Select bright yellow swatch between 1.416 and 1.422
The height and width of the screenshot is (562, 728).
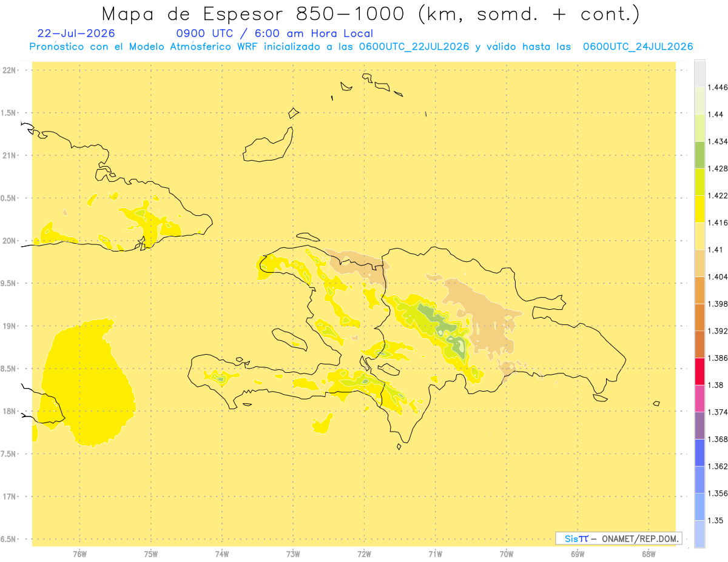pyautogui.click(x=699, y=209)
